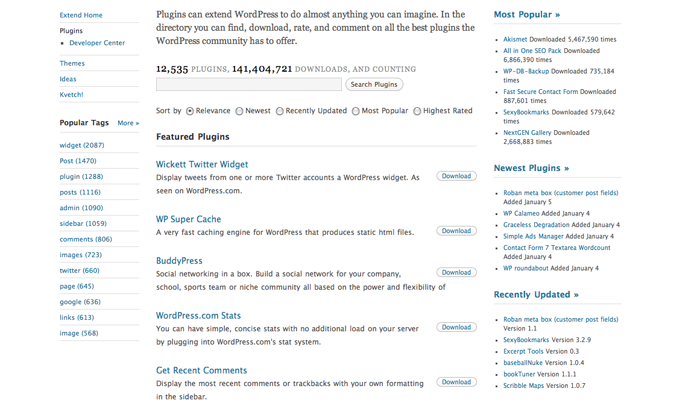Download the Wickett Twitter Widget plugin
Screen dimensions: 700x412
pyautogui.click(x=456, y=176)
